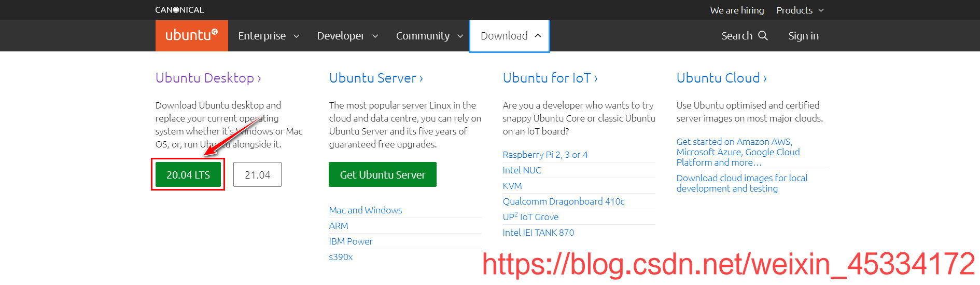Viewport: 980px width, 285px height.
Task: Click Get Ubuntu Server button
Action: [x=383, y=175]
